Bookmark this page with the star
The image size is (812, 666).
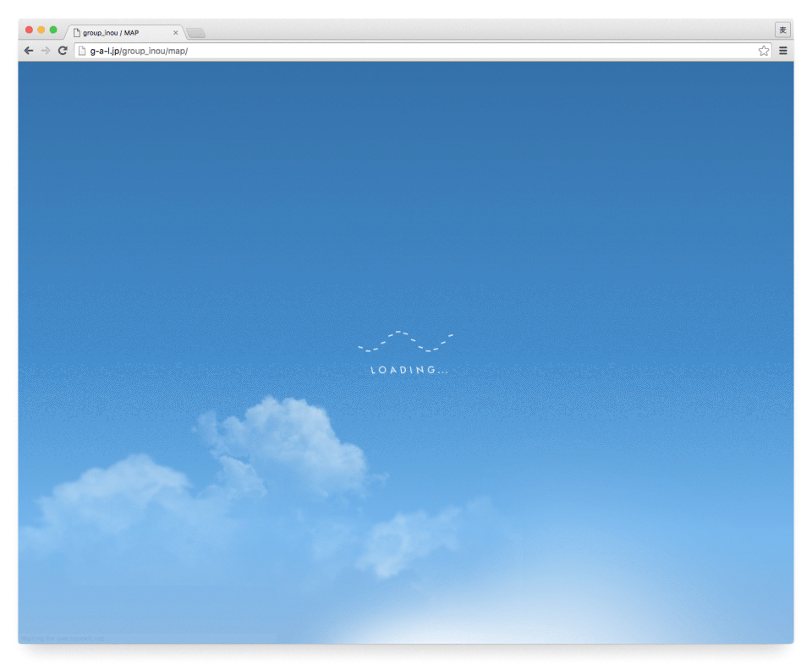click(x=763, y=51)
